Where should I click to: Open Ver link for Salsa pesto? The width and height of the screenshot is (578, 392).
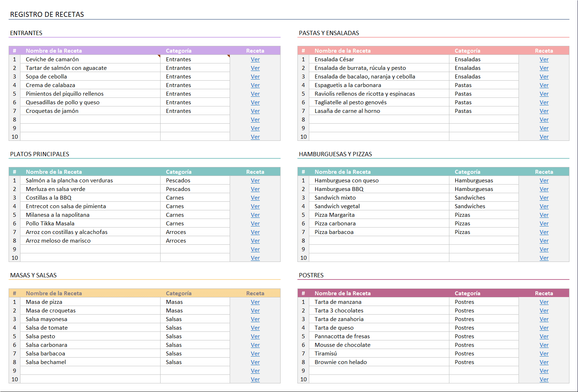255,336
